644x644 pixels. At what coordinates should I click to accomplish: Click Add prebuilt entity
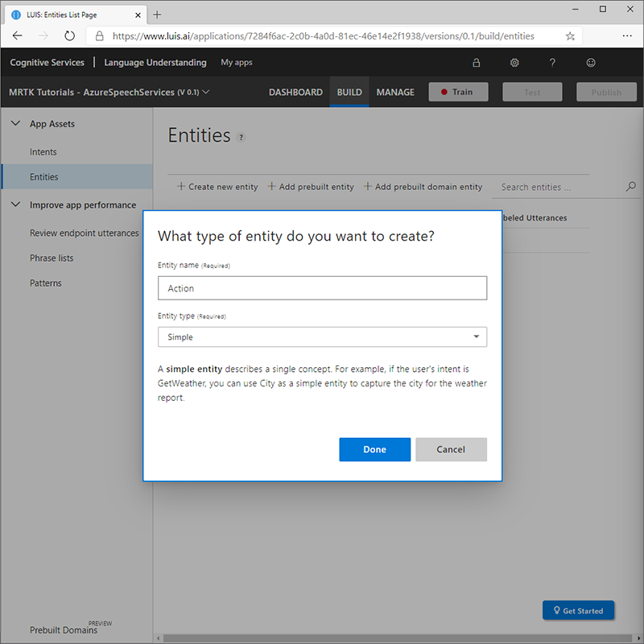pos(311,186)
